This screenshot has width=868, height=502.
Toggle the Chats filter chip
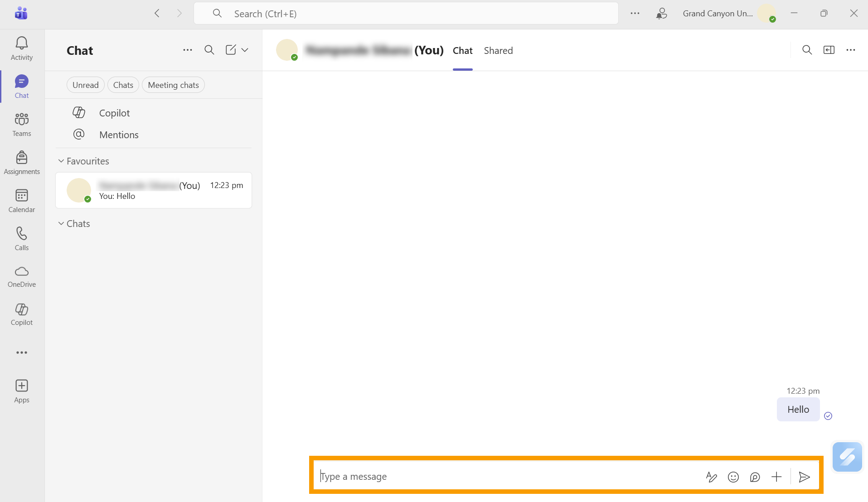pyautogui.click(x=123, y=85)
